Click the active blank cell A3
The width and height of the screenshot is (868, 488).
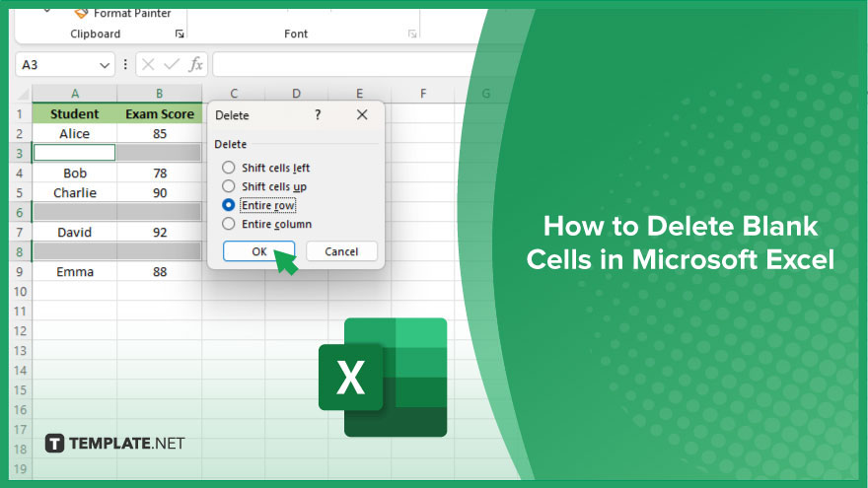(75, 153)
